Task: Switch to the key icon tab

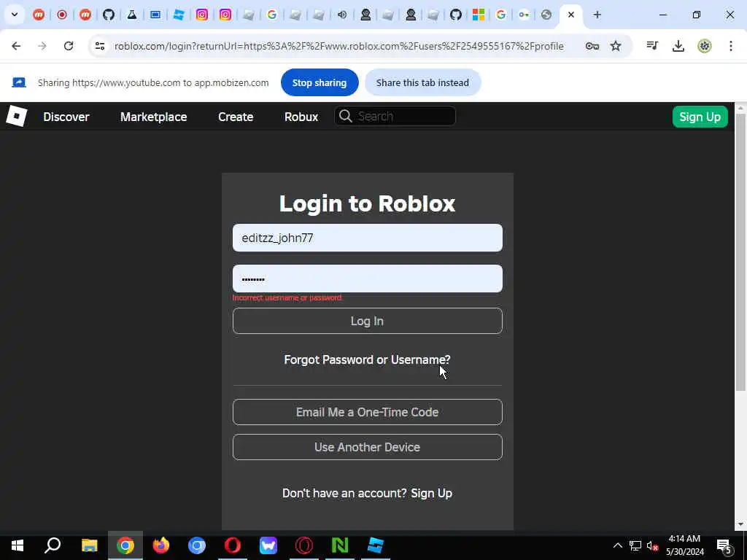Action: tap(524, 15)
